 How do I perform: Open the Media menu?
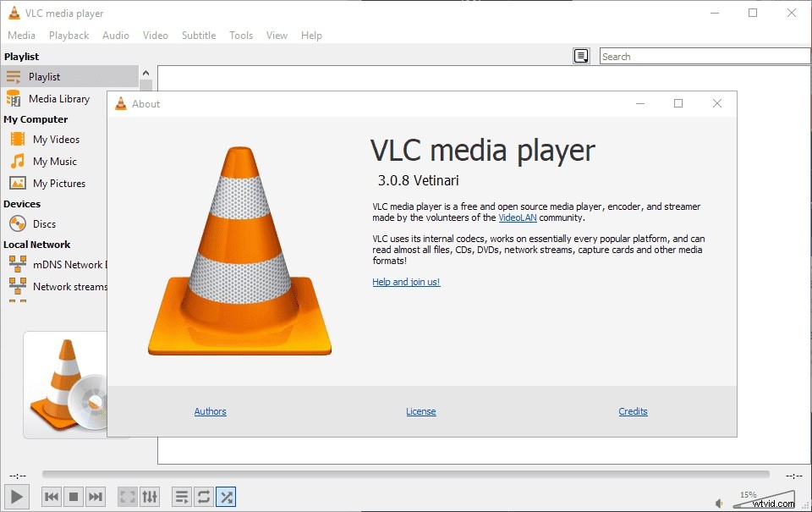pos(21,35)
